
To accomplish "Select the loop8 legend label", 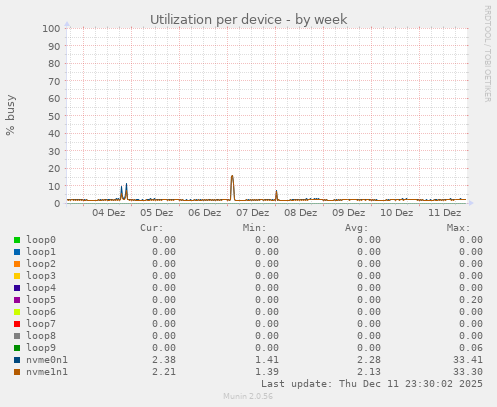I will coord(41,336).
